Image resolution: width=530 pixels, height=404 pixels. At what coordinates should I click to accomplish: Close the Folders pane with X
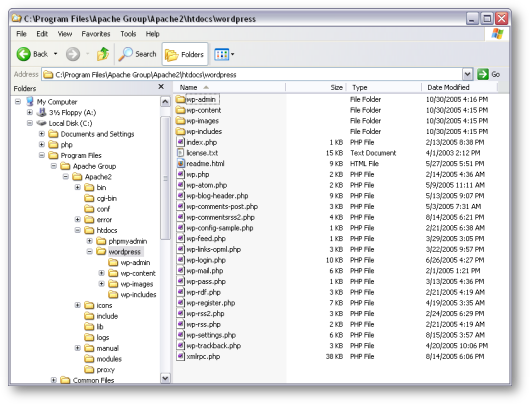click(x=161, y=87)
